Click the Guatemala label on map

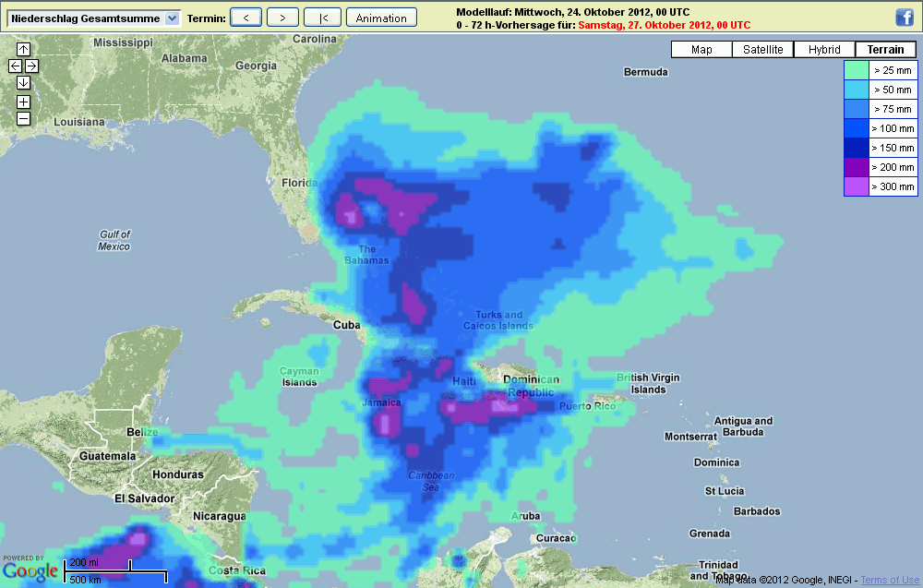(x=108, y=456)
